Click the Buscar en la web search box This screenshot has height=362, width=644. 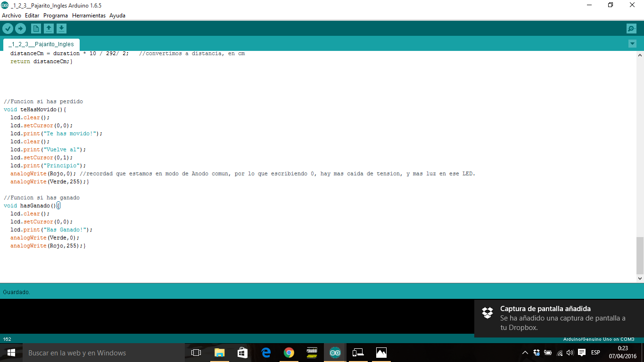point(104,353)
